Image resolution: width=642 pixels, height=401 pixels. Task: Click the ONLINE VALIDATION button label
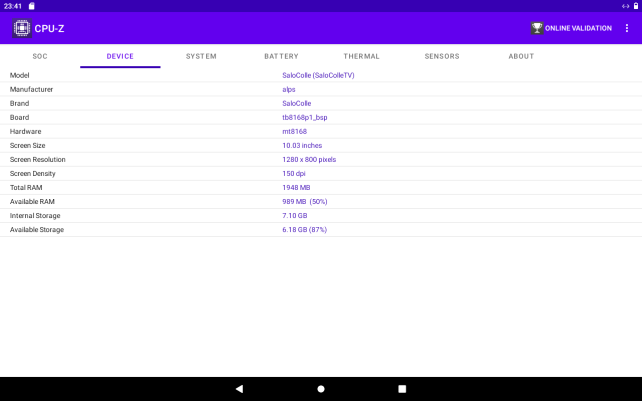578,28
